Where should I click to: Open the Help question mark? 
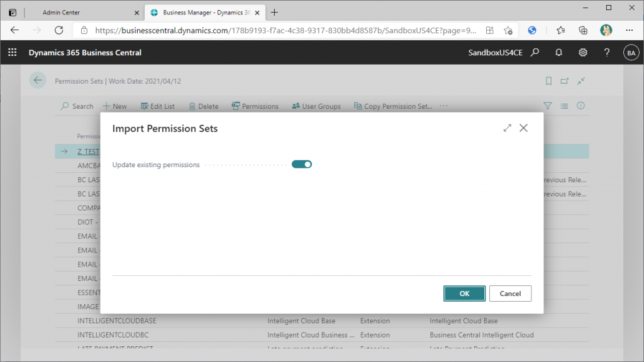[x=607, y=53]
